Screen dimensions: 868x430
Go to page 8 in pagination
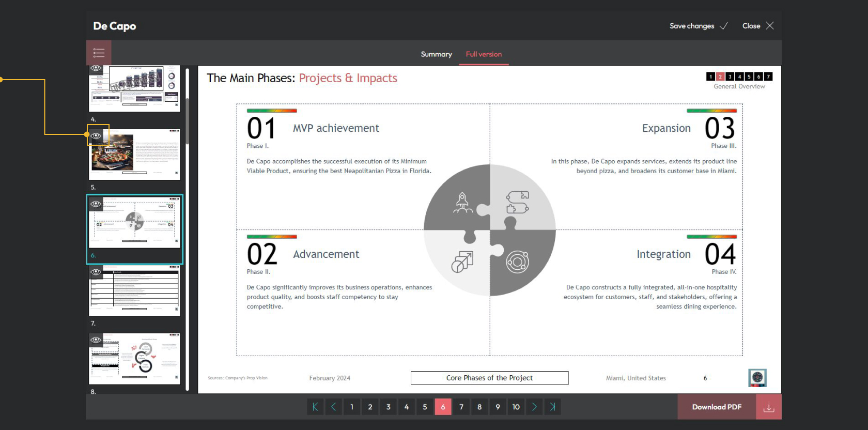click(x=479, y=407)
